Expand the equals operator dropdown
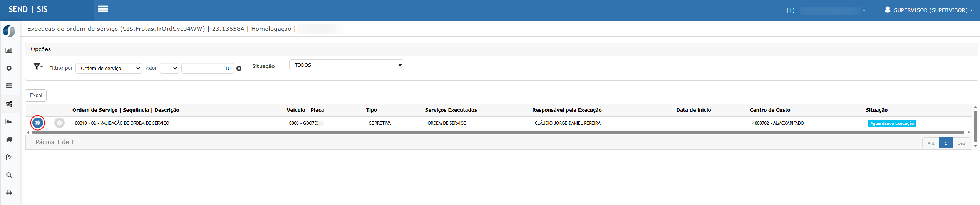The height and width of the screenshot is (205, 980). pos(169,68)
